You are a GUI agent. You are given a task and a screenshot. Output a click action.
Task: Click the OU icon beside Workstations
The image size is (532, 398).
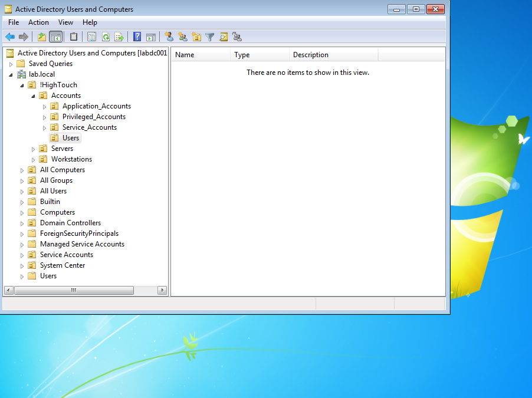tap(43, 159)
